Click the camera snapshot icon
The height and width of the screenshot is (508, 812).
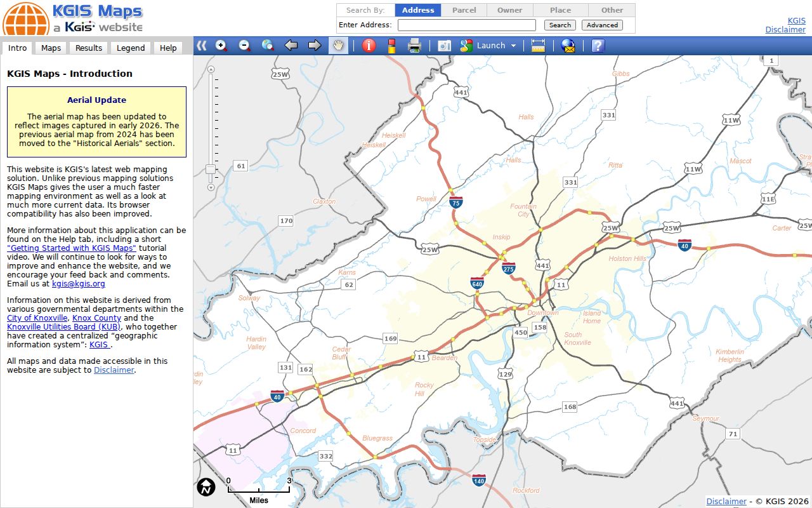[445, 46]
